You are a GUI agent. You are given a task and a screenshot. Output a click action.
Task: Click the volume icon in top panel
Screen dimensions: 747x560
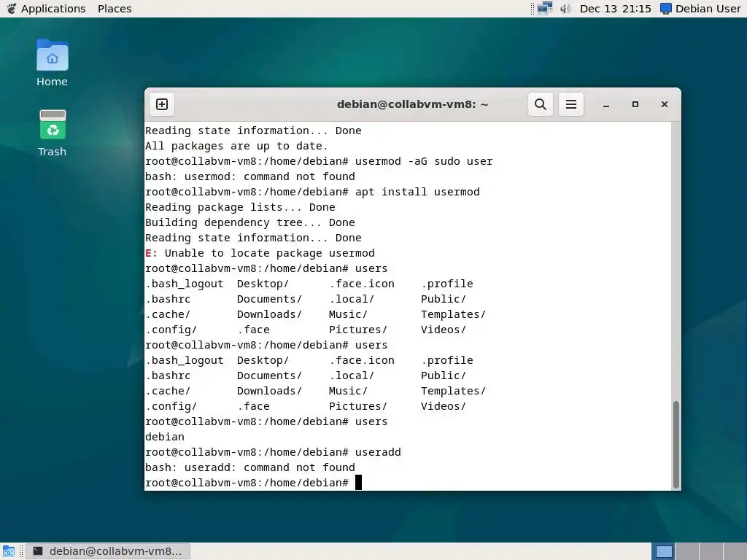565,9
